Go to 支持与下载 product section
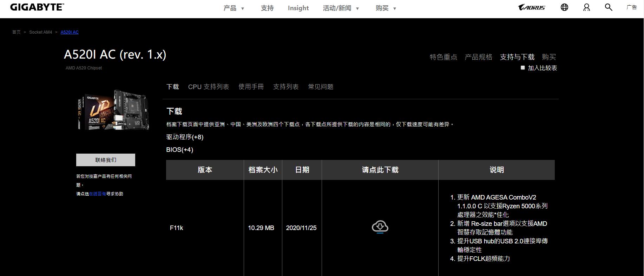The image size is (644, 276). pos(517,57)
